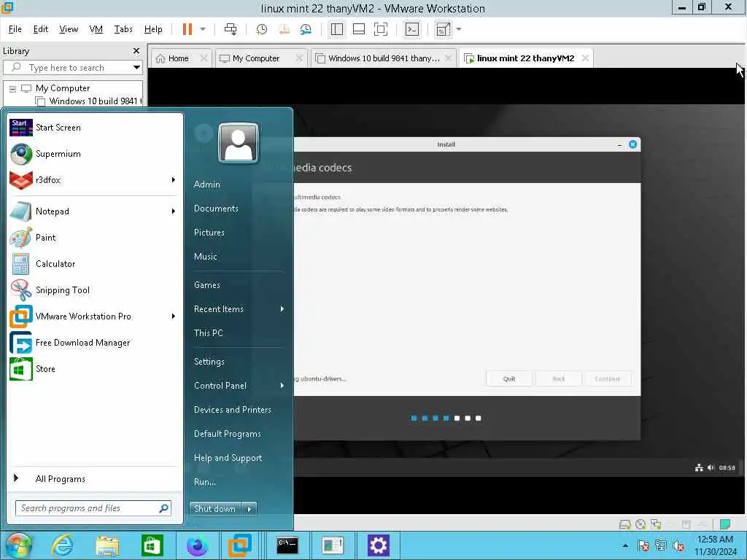Viewport: 747px width, 560px height.
Task: Open the console view toolbar icon
Action: (x=412, y=29)
